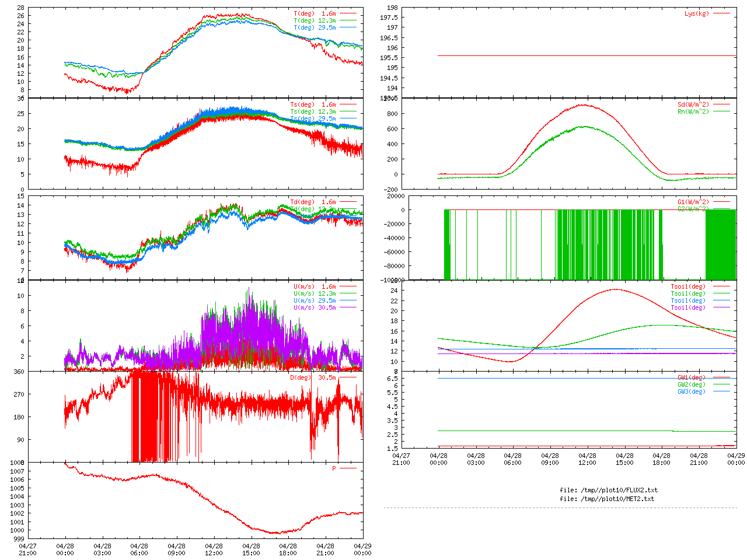Click the T(deg) 29.5m legend label

point(315,27)
